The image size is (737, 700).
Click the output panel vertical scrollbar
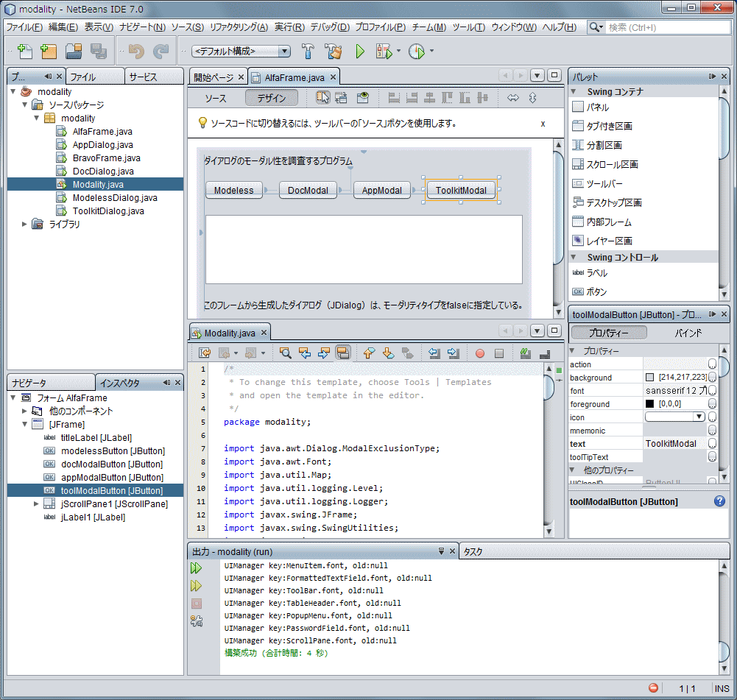click(x=724, y=618)
